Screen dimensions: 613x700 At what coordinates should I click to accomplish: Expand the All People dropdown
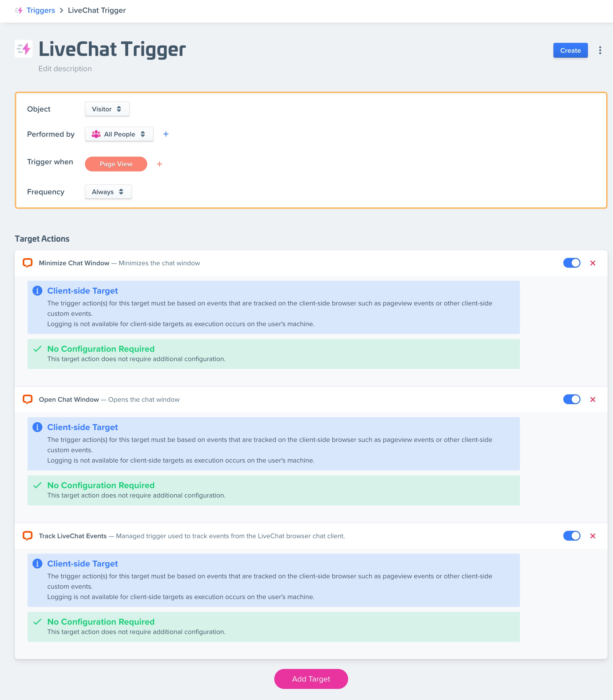[119, 134]
